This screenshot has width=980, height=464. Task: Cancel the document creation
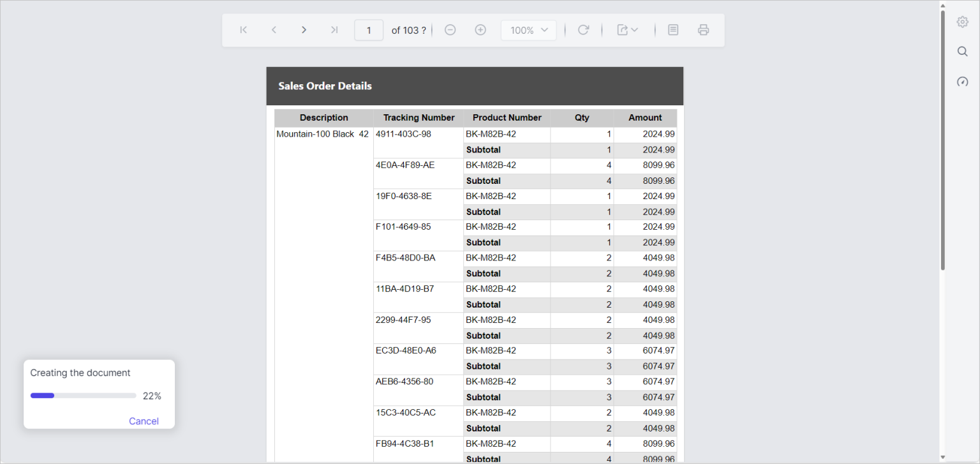tap(144, 421)
